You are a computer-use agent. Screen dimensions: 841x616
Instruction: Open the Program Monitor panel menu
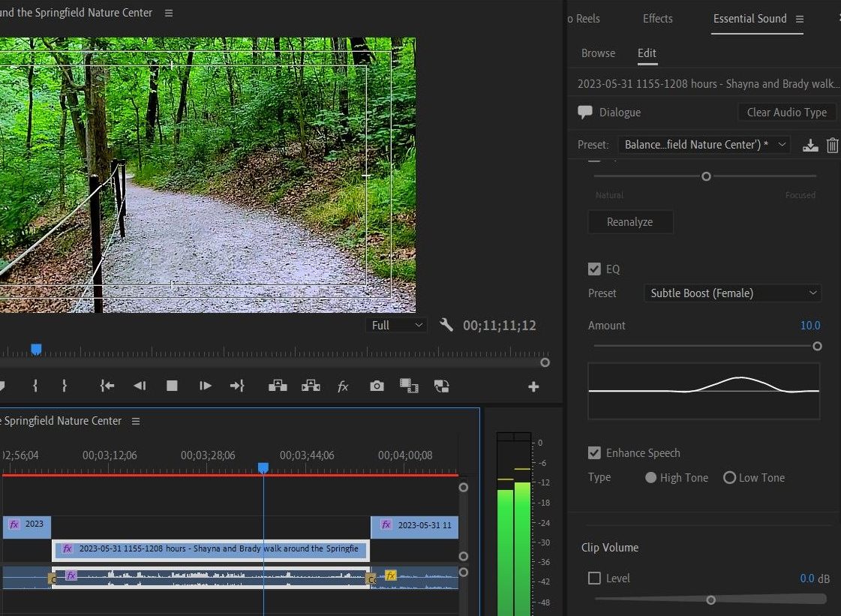pos(169,13)
